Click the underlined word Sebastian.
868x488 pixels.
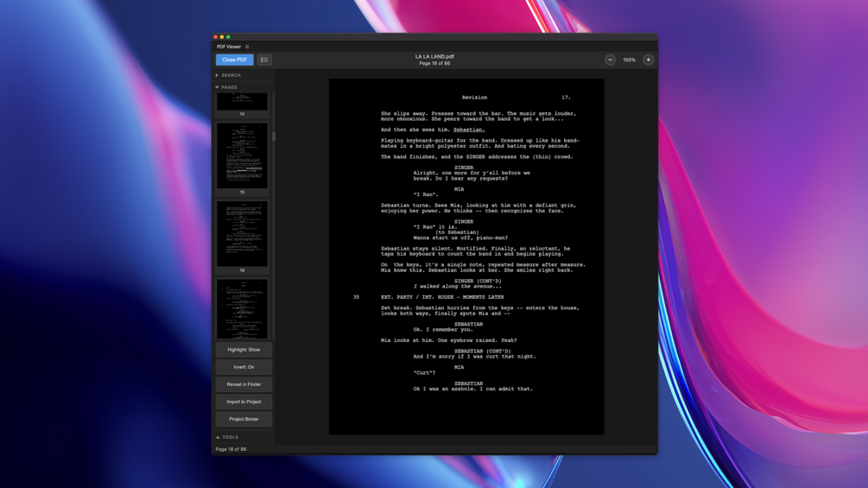click(x=469, y=130)
